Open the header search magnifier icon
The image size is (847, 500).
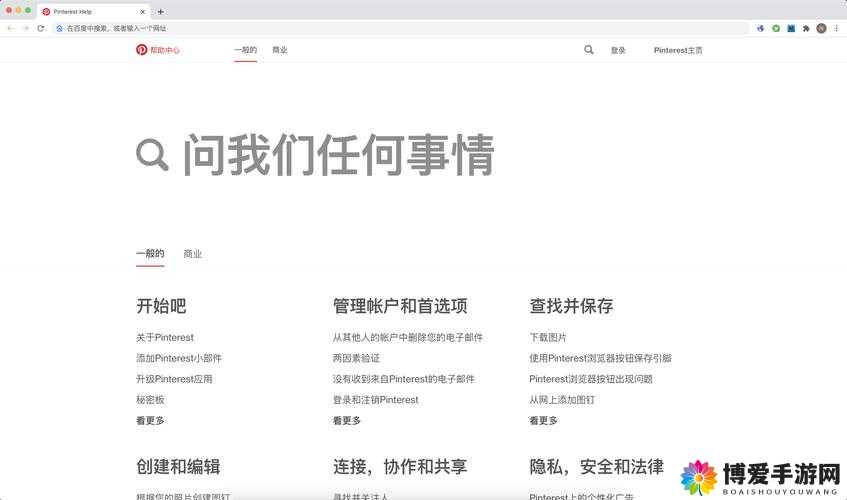pyautogui.click(x=589, y=50)
